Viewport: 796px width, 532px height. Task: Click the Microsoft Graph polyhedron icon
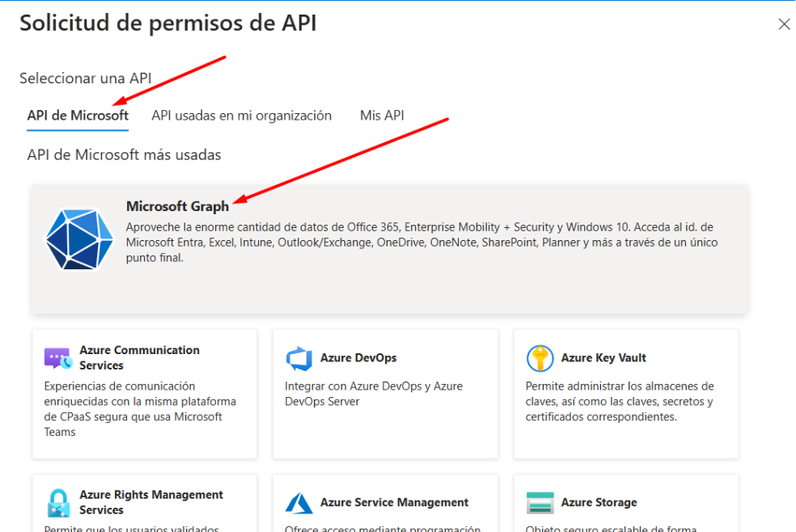pyautogui.click(x=79, y=239)
